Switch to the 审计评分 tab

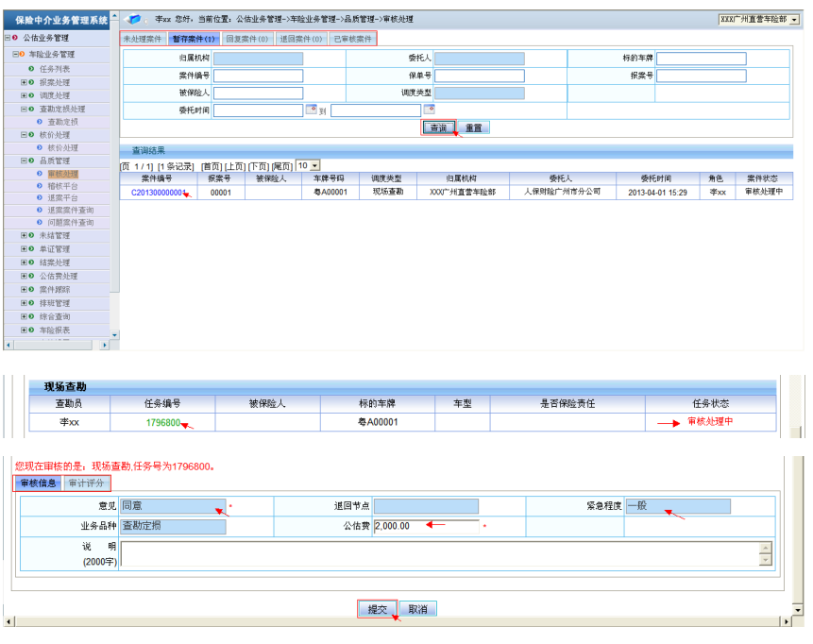(x=86, y=483)
